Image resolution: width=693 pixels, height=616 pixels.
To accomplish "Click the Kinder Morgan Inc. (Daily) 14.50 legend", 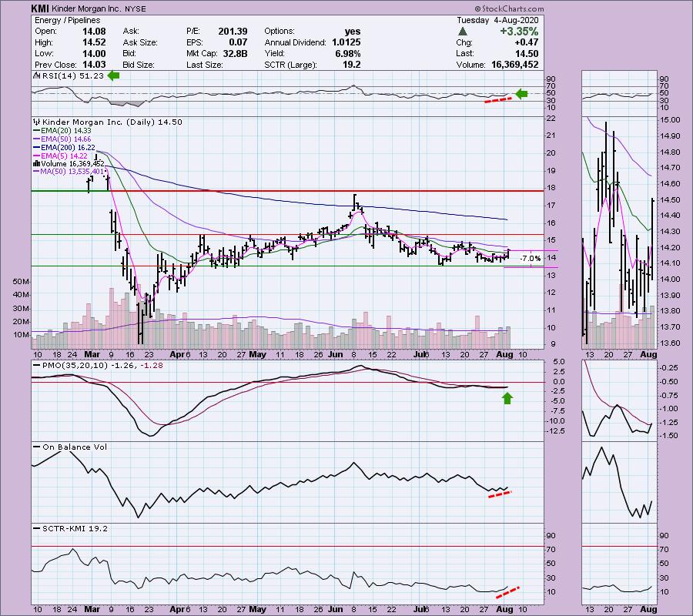I will 112,122.
